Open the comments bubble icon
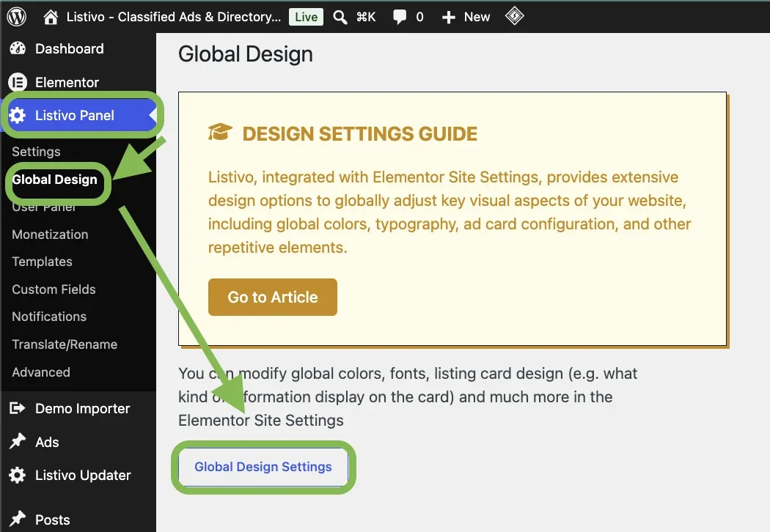This screenshot has width=770, height=532. pyautogui.click(x=399, y=17)
